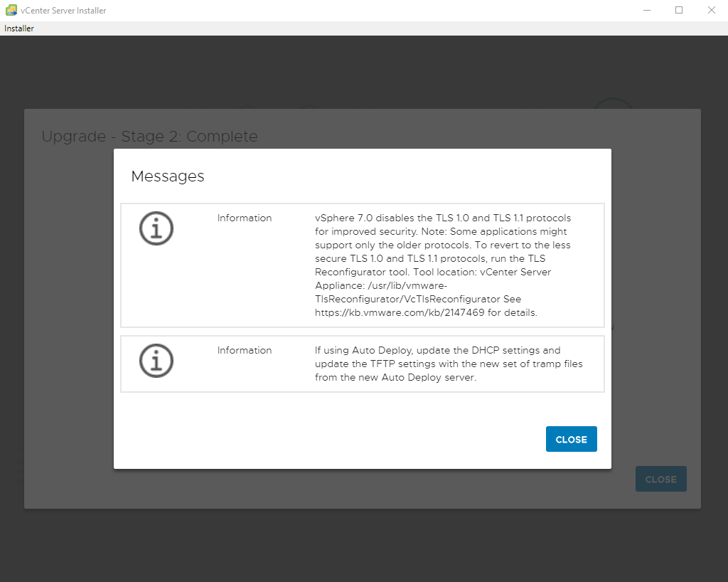728x582 pixels.
Task: Click the kb.vmware.com/kb/2147469 URL text
Action: point(400,312)
